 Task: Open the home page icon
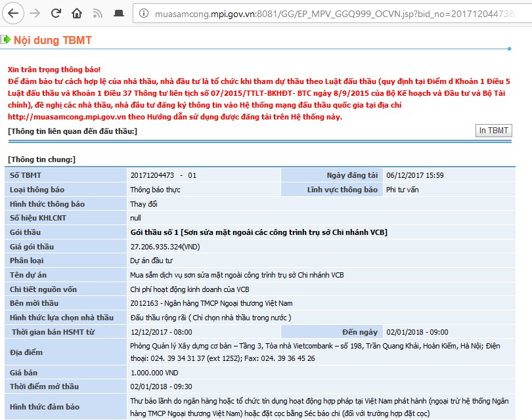pos(77,13)
